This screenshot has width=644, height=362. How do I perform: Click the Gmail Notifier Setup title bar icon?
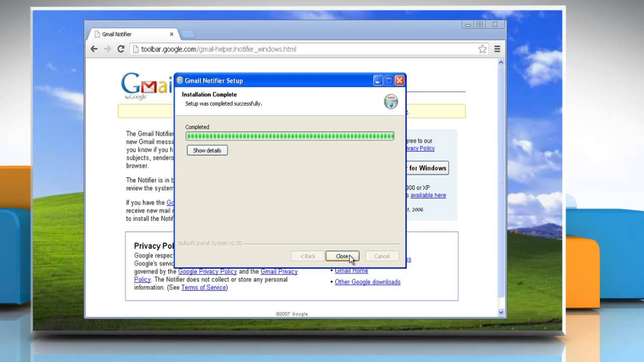point(180,80)
